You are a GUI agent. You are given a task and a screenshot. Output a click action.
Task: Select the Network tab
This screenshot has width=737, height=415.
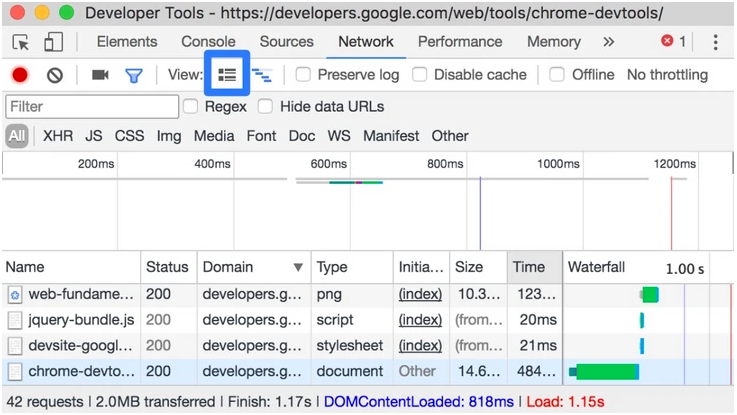tap(366, 42)
